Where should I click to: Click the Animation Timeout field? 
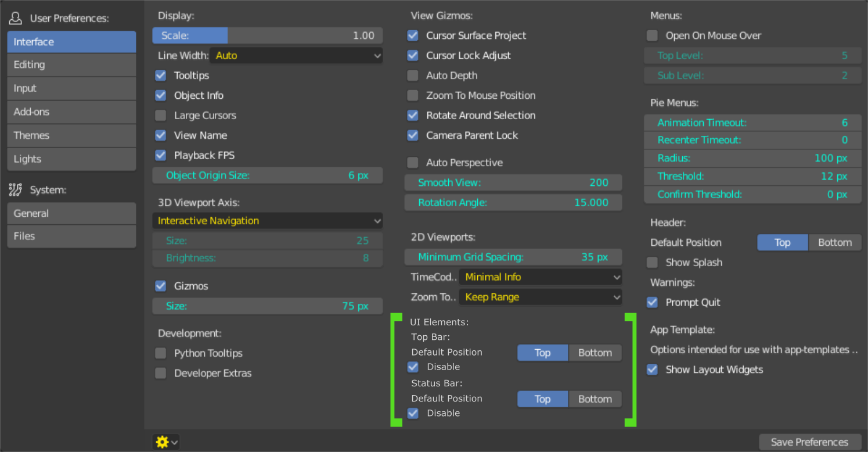coord(752,123)
